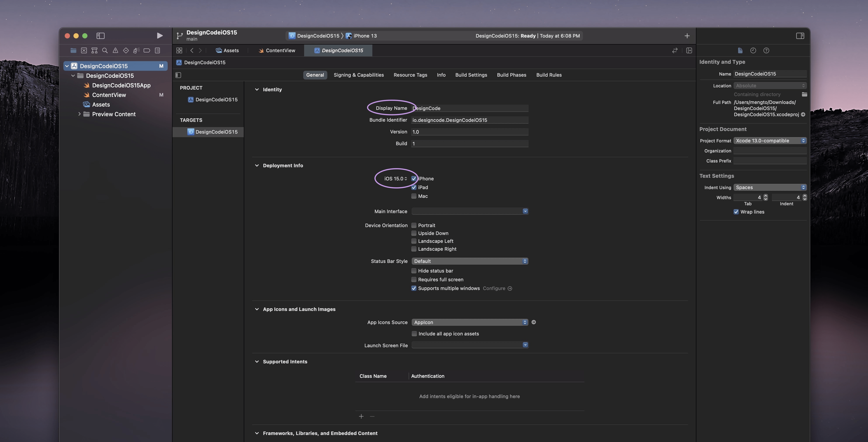The image size is (868, 442).
Task: Enable the Mac deployment checkbox
Action: [x=414, y=196]
